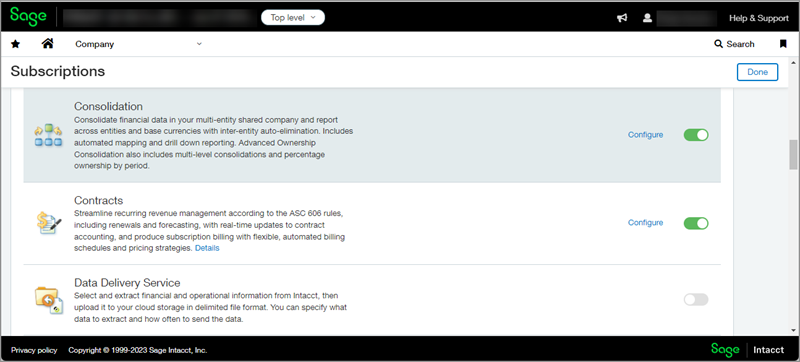The image size is (800, 362).
Task: Turn off the Consolidation subscription toggle
Action: coord(696,135)
